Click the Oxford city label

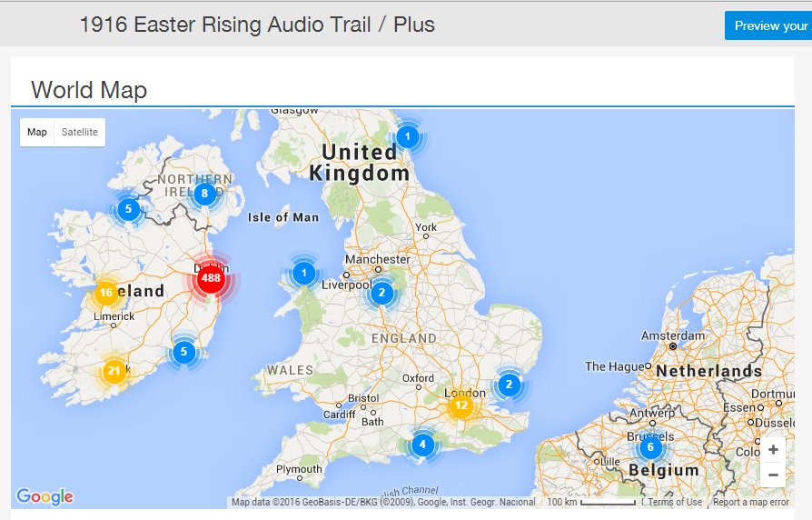pyautogui.click(x=418, y=378)
